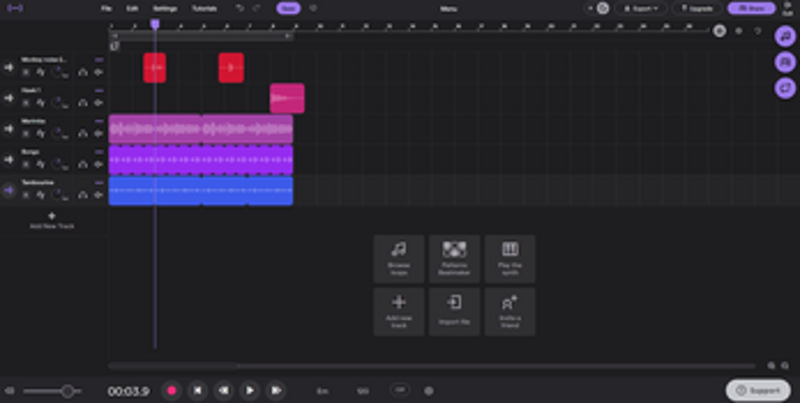Toggle the Marimba track square mute button

tap(26, 134)
